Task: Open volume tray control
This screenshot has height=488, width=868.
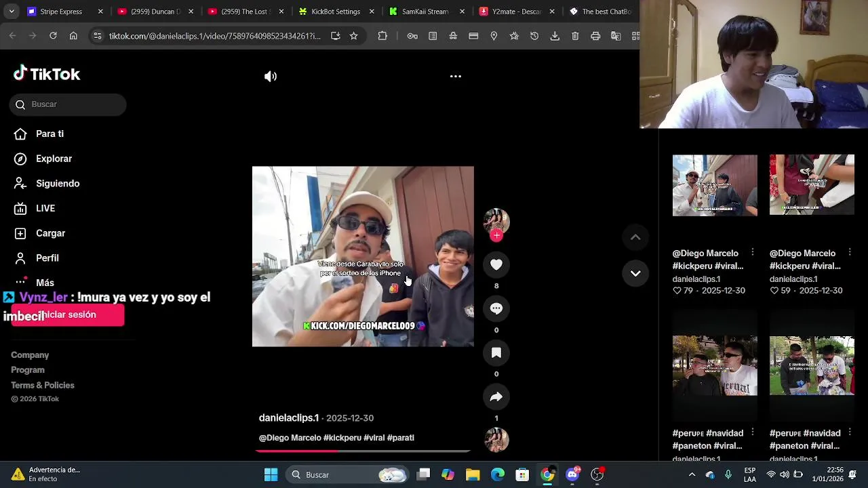Action: click(785, 474)
